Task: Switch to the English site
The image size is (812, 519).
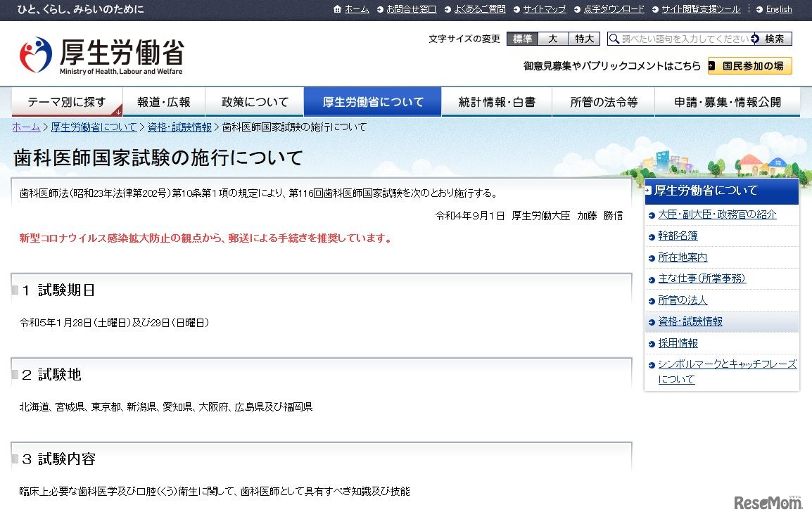Action: pos(778,9)
